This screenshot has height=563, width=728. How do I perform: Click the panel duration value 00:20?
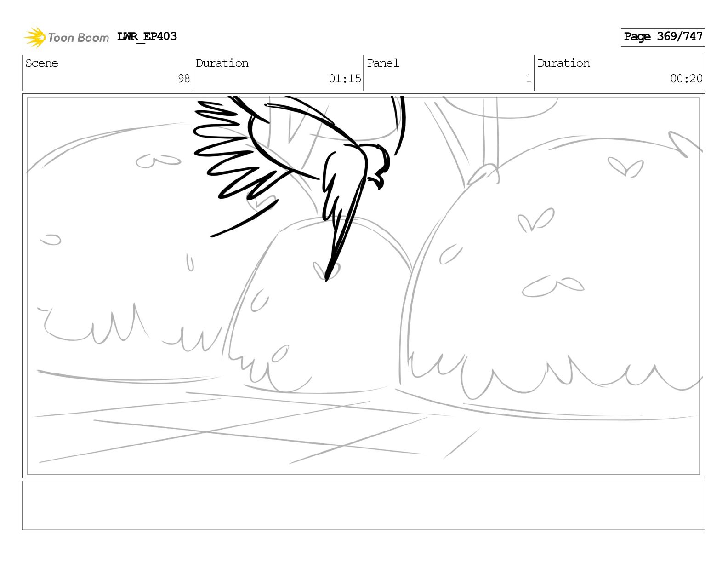pos(686,79)
